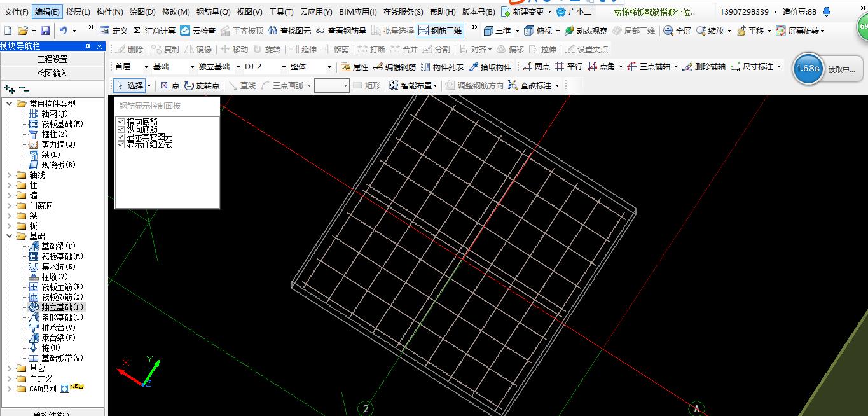Click 绘图输入 navigation button
This screenshot has height=416, width=868.
click(52, 73)
